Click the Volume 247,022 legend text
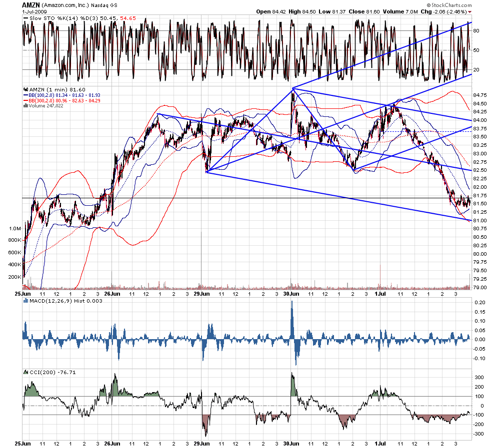Viewport: 495px width, 448px height. pyautogui.click(x=46, y=105)
